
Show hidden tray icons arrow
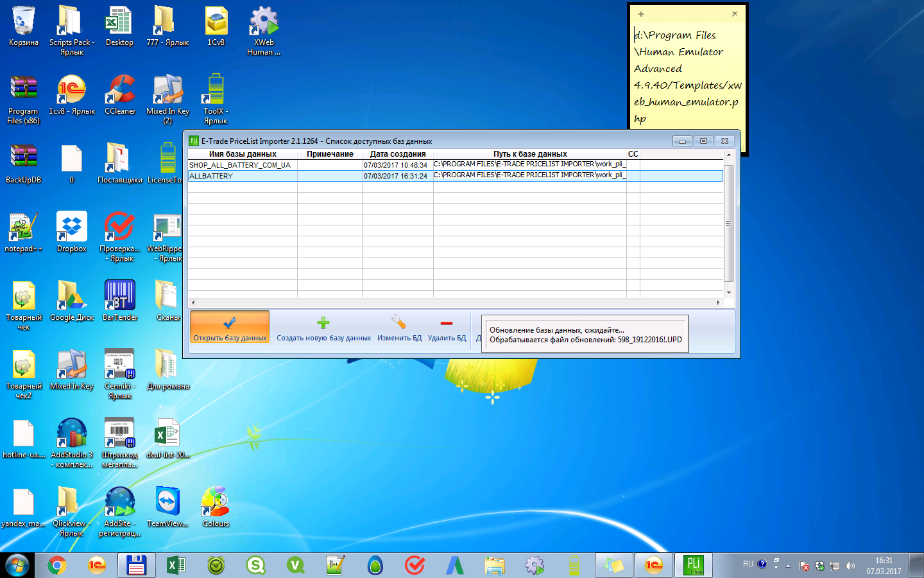tap(788, 566)
